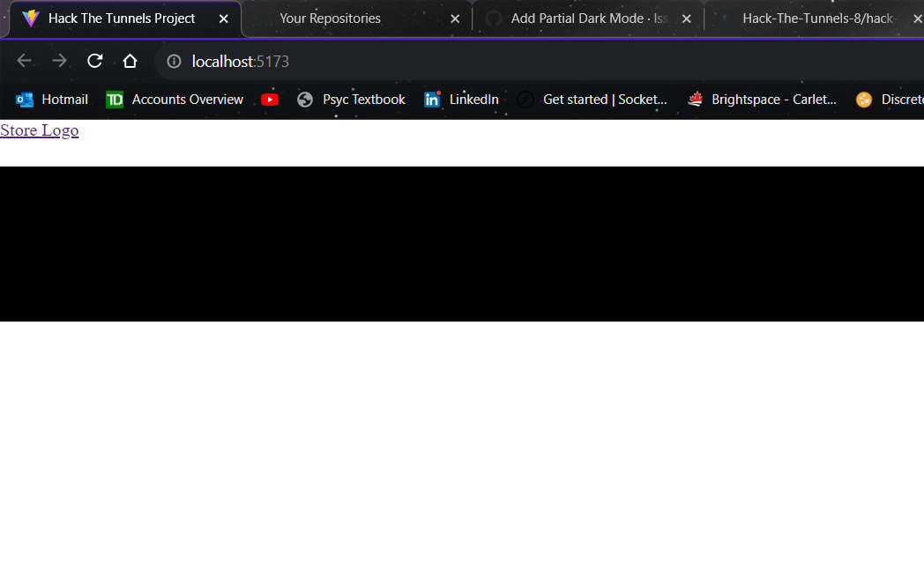Image resolution: width=924 pixels, height=570 pixels.
Task: Open YouTube from the bookmarks bar
Action: tap(270, 100)
